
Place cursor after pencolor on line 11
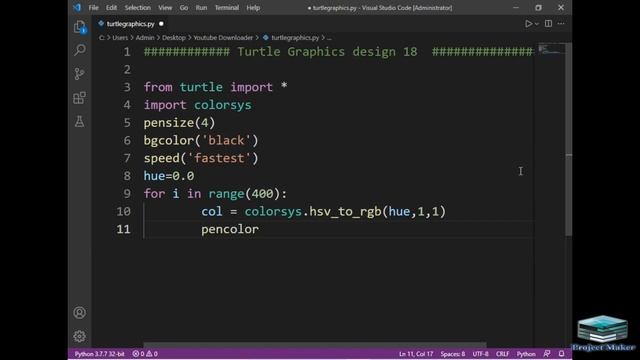259,229
